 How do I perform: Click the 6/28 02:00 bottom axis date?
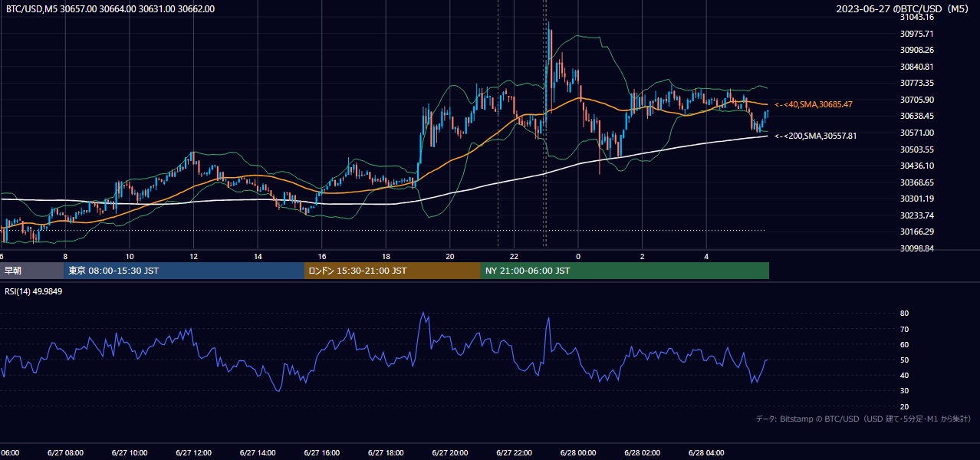click(643, 453)
